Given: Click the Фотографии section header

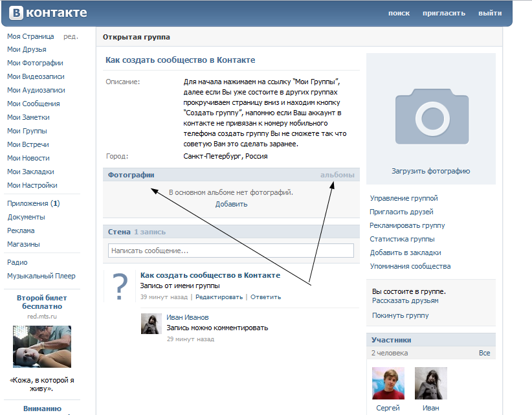Looking at the screenshot, I should [x=131, y=175].
